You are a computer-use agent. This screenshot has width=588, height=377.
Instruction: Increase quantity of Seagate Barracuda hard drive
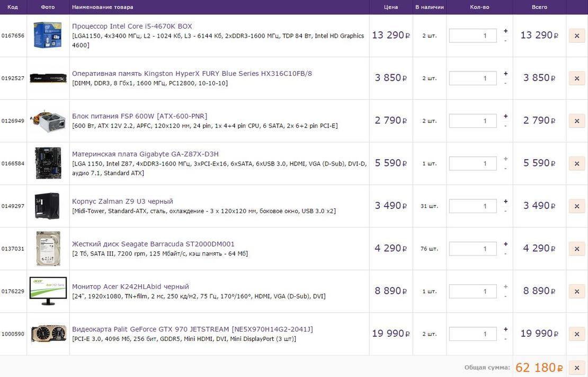pyautogui.click(x=505, y=244)
